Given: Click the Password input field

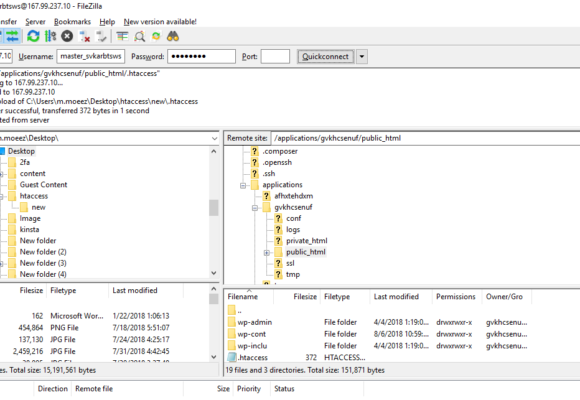Looking at the screenshot, I should [x=202, y=56].
